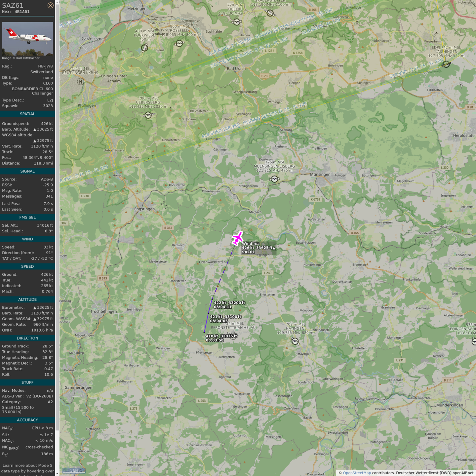Image resolution: width=476 pixels, height=476 pixels.
Task: Click the SAZ61 callsign label on the map
Action: 248,252
